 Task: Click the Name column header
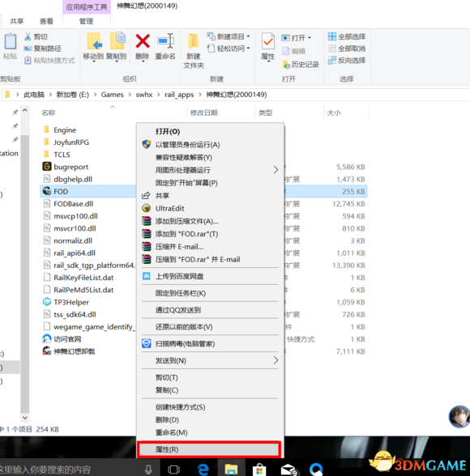(x=49, y=113)
